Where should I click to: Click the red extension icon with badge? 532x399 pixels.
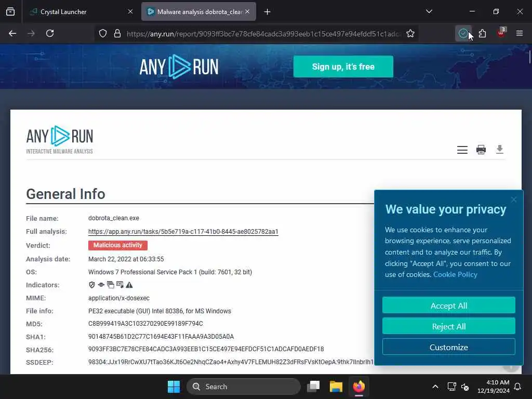coord(501,33)
